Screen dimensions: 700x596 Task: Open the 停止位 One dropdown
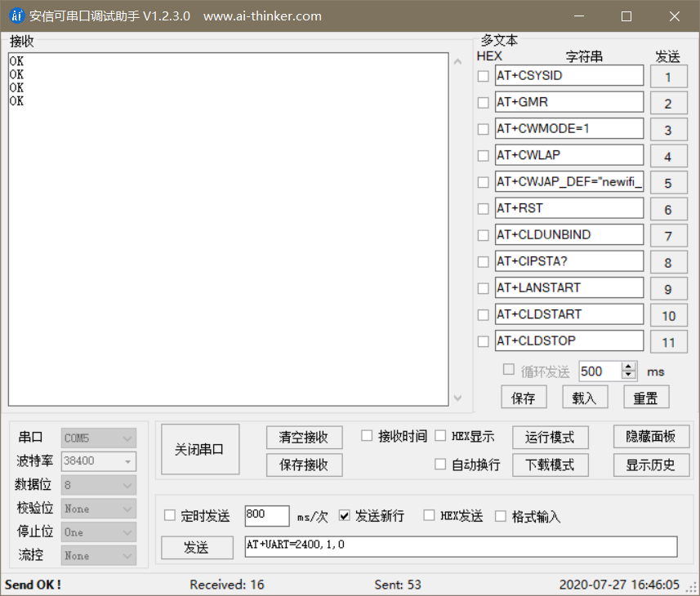click(x=99, y=532)
